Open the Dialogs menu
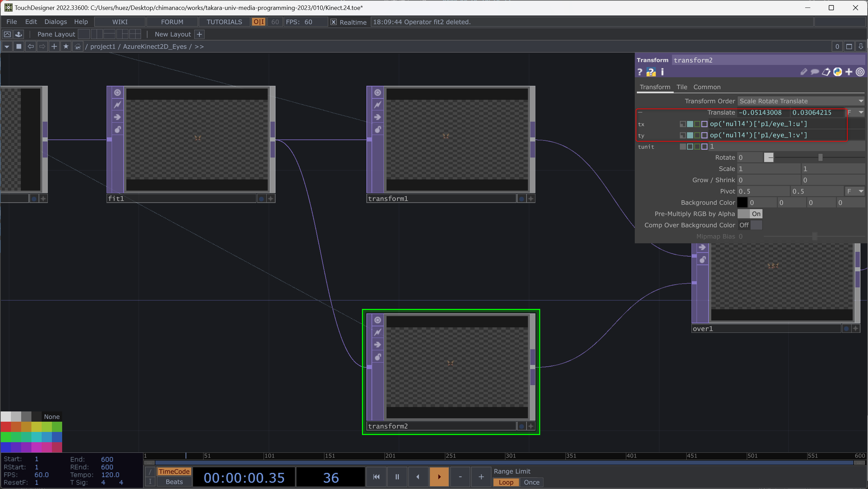868x489 pixels. [56, 22]
